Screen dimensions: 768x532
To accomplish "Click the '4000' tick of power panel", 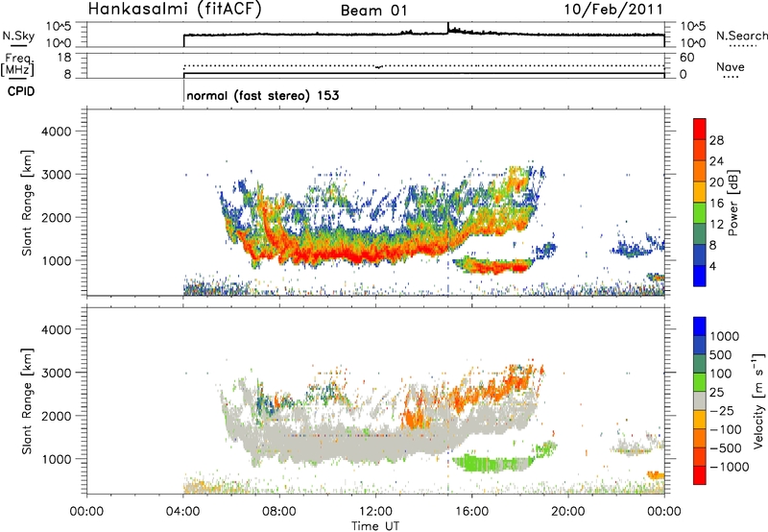I will 56,132.
